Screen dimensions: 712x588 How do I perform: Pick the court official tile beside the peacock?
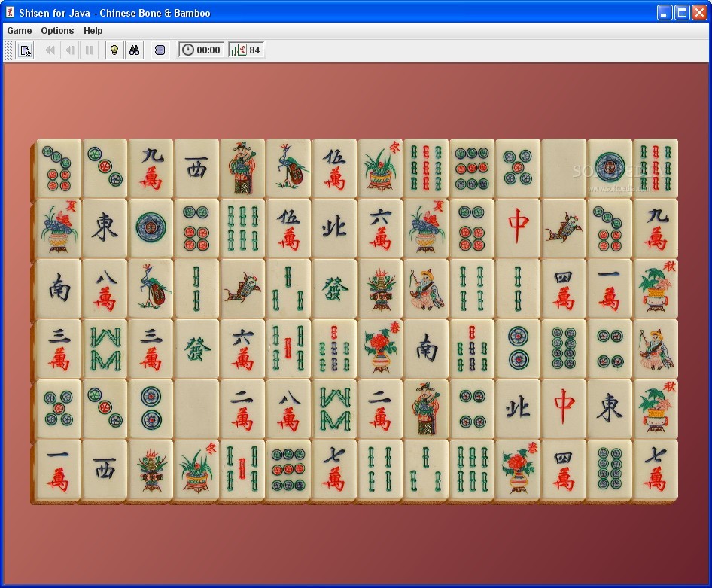coord(242,168)
